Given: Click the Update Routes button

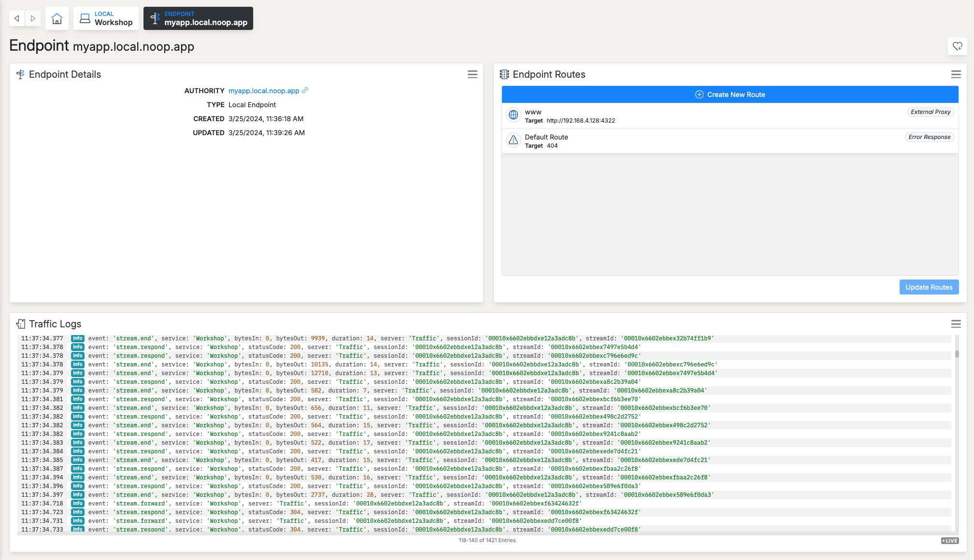Looking at the screenshot, I should point(929,287).
